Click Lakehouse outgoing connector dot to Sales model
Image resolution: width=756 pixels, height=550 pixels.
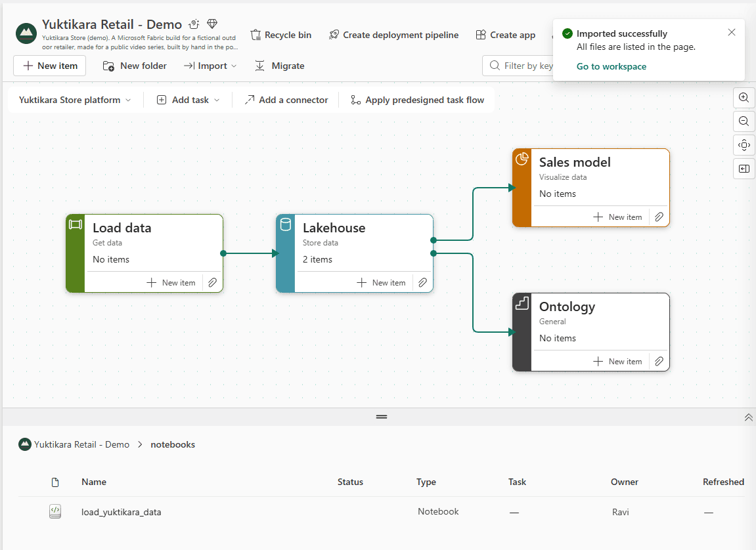click(434, 240)
